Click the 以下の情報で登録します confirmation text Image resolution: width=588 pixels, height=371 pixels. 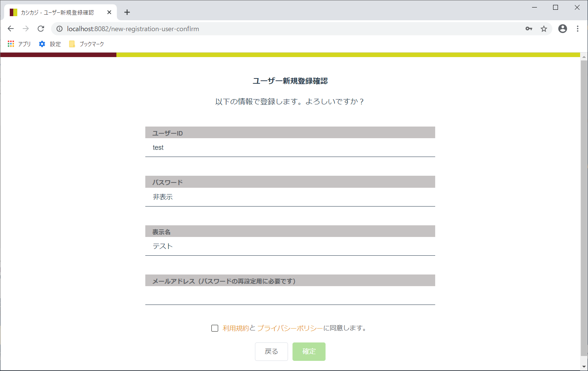289,102
